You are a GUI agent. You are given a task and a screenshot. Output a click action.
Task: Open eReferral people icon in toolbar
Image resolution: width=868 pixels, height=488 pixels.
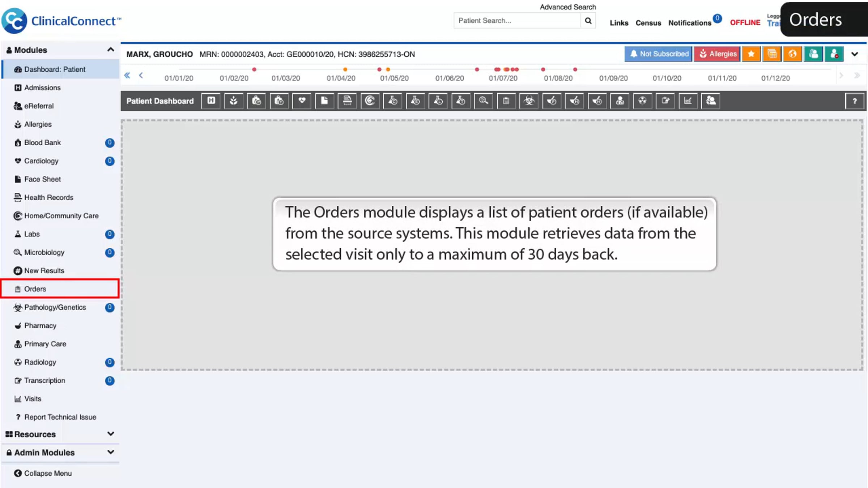tap(711, 101)
